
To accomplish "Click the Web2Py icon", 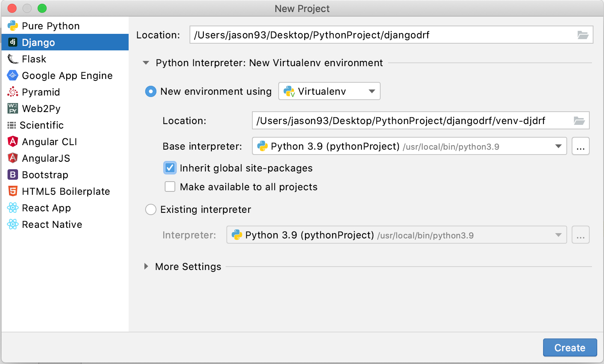I will 13,108.
